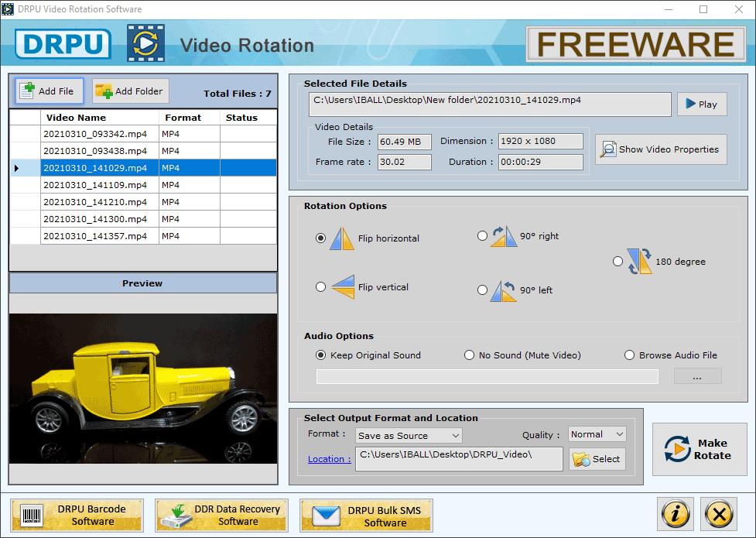Viewport: 756px width, 538px height.
Task: Click the output location path field
Action: 459,458
